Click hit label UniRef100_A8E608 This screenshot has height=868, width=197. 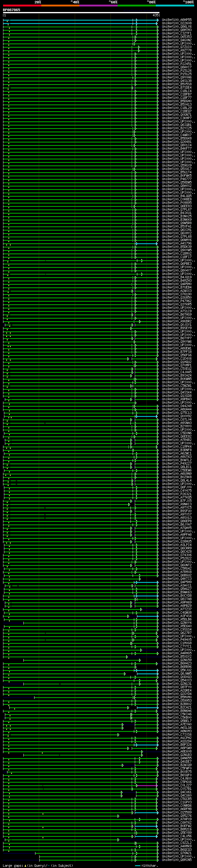[x=176, y=751]
